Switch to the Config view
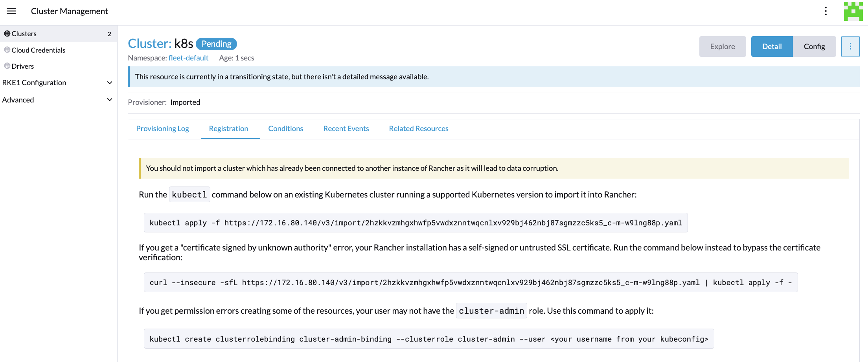This screenshot has height=362, width=868. (814, 46)
